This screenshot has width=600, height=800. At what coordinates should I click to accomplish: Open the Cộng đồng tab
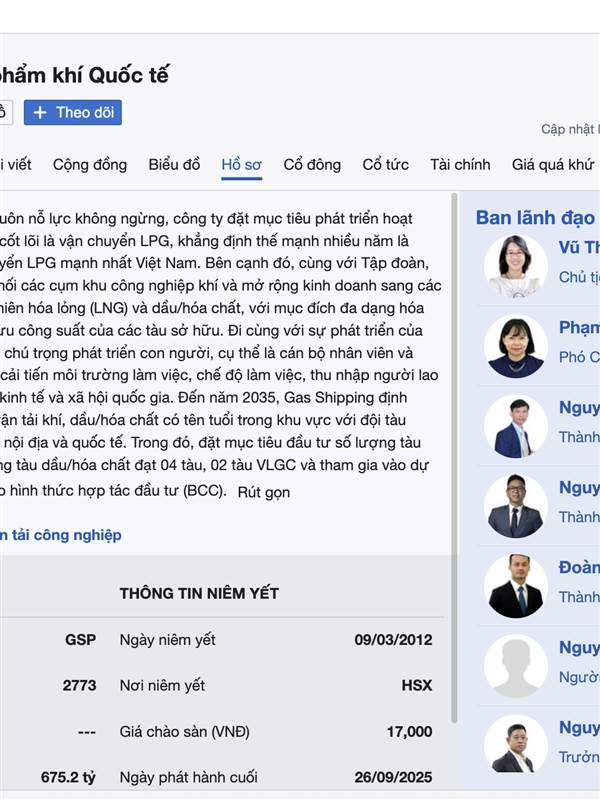click(90, 165)
